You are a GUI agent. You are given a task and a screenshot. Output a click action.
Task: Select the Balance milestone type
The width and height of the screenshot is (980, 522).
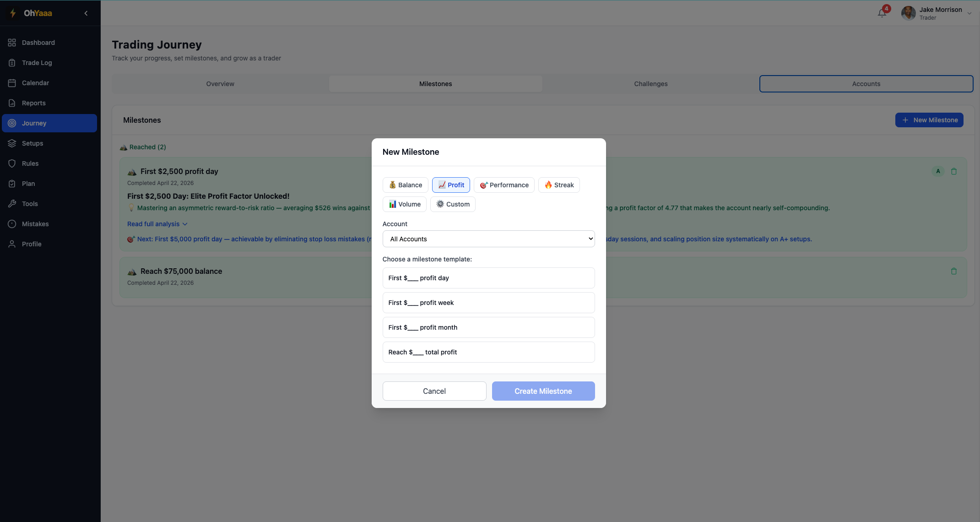[405, 185]
